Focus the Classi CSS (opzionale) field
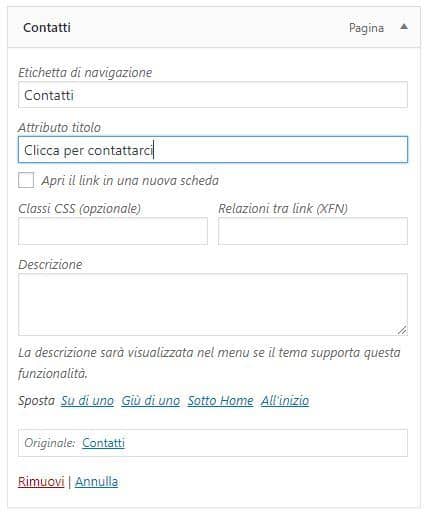Viewport: 428px width, 515px height. (x=113, y=231)
